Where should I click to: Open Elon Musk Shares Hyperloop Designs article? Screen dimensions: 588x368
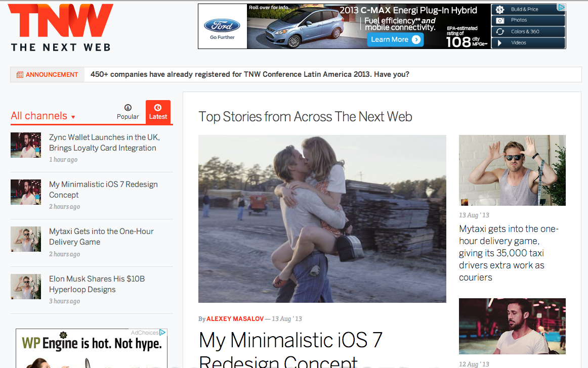coord(97,284)
